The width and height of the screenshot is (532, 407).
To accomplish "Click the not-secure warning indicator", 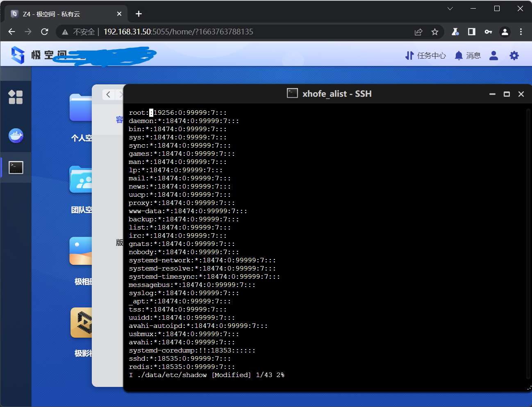I will coord(78,32).
